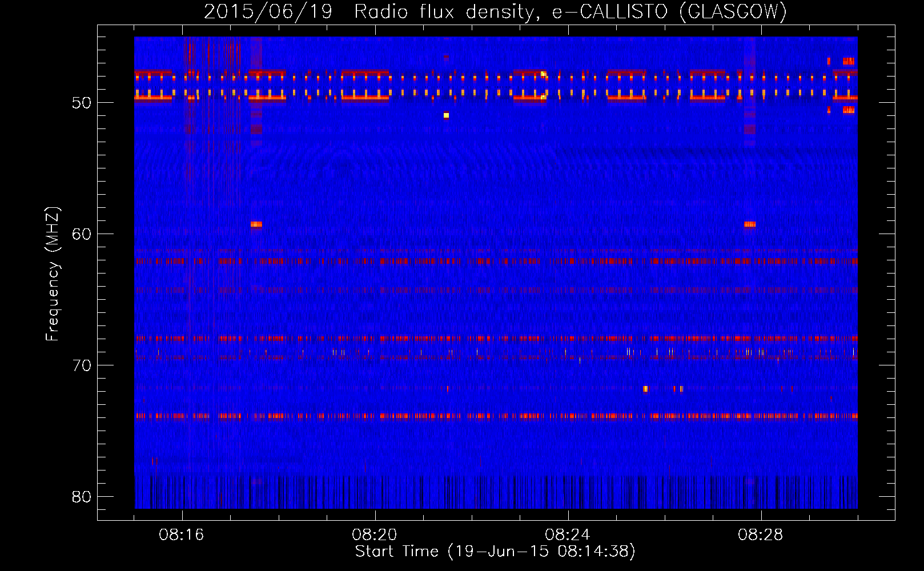
Task: Click the 50 frequency tick label
Action: [x=82, y=103]
